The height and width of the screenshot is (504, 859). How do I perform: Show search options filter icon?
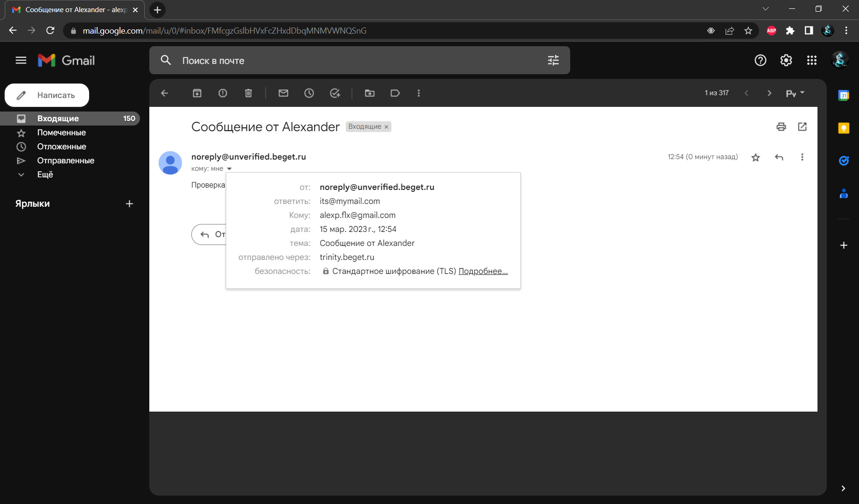click(553, 60)
